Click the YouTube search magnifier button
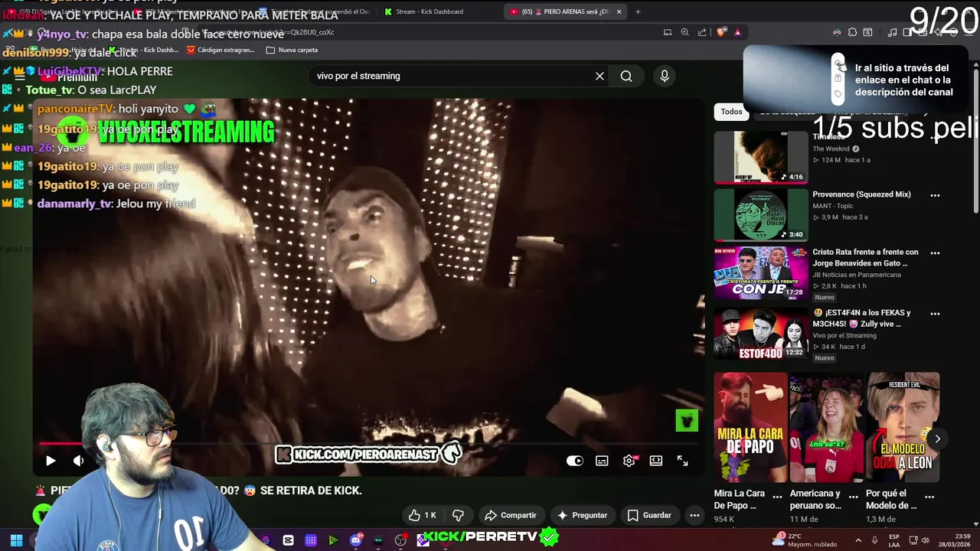The height and width of the screenshot is (551, 980). click(626, 76)
